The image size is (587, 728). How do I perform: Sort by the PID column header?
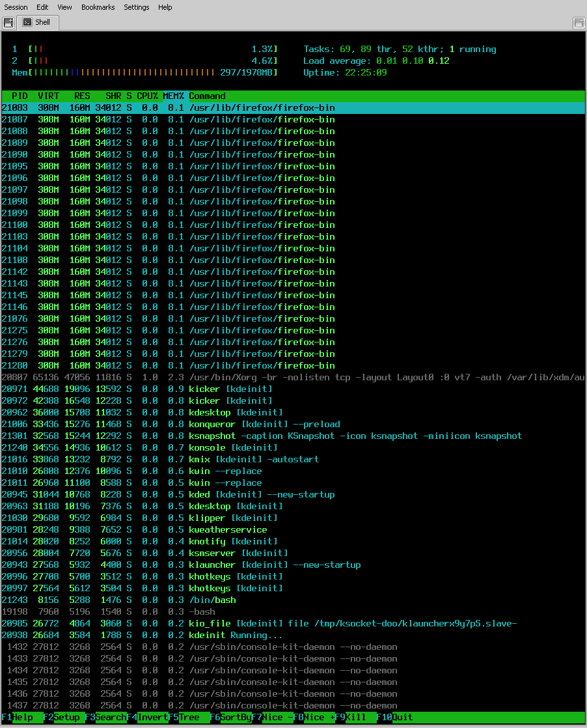click(x=20, y=96)
